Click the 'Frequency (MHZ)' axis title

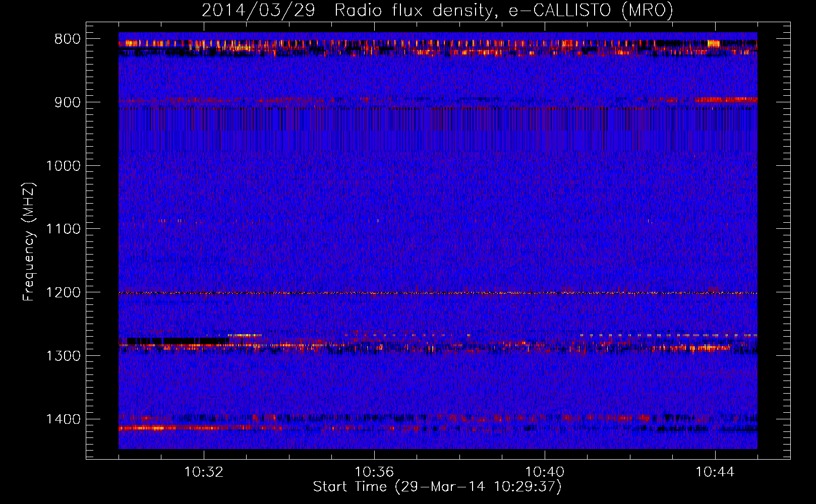coord(29,241)
